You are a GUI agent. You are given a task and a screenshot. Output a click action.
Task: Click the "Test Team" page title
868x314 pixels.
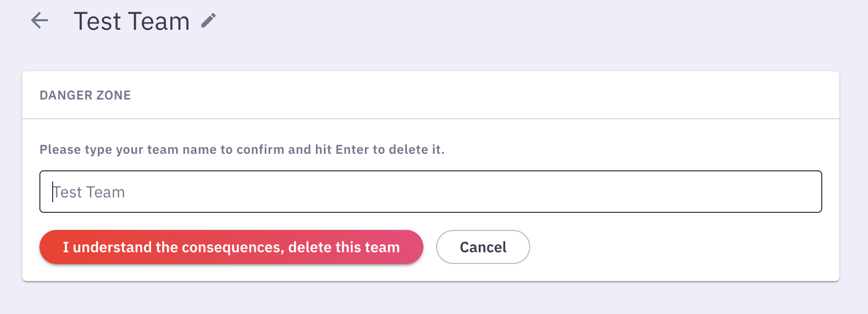(131, 22)
